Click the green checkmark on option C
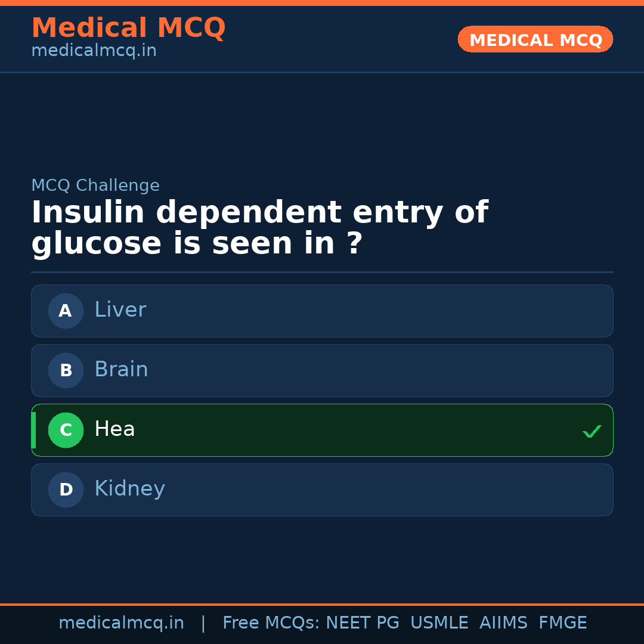644x644 pixels. coord(592,431)
